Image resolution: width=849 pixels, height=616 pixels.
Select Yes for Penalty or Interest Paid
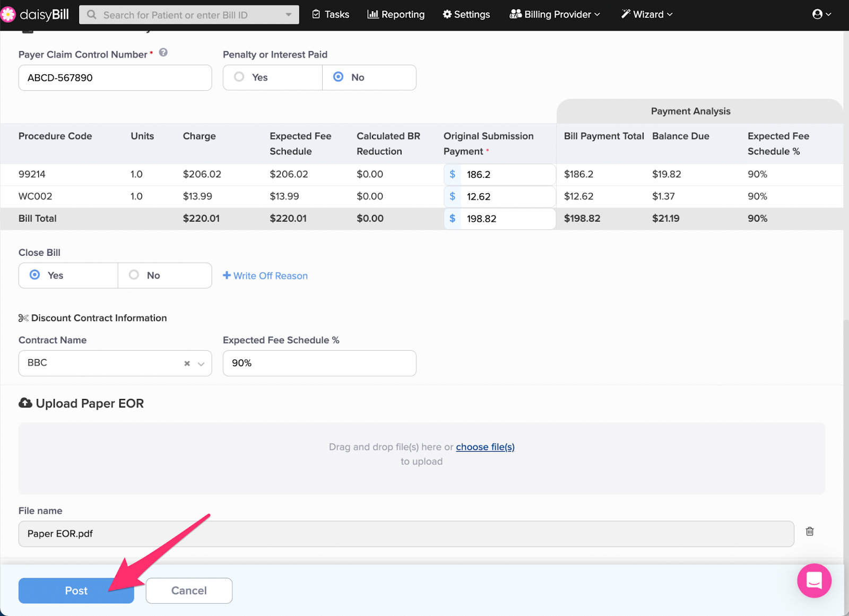coord(272,77)
